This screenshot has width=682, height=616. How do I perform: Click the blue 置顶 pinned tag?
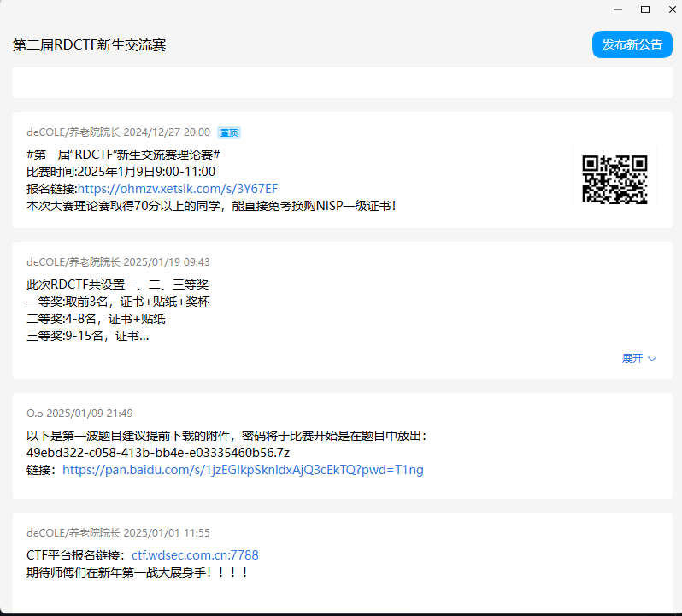[x=229, y=132]
